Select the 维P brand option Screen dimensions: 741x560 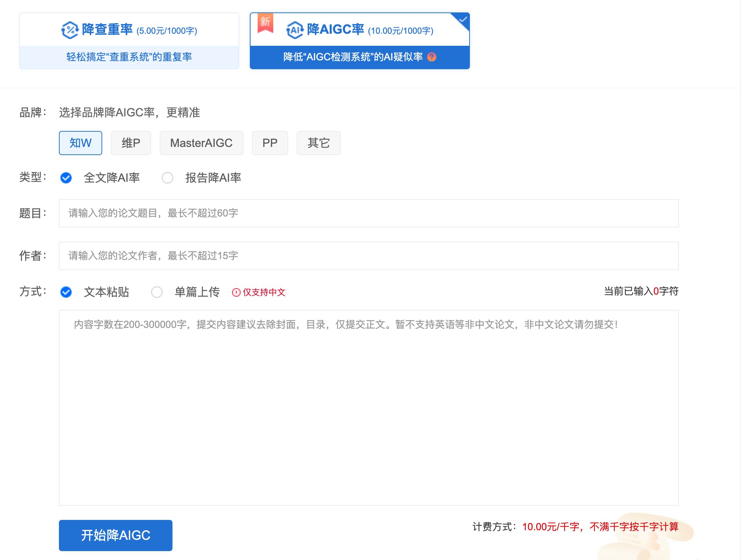coord(131,143)
